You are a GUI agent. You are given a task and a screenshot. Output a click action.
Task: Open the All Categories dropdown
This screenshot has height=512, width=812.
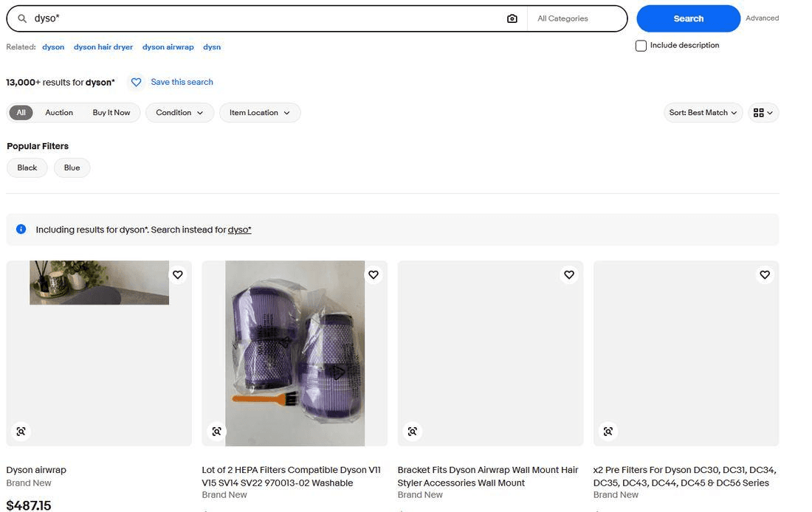click(577, 18)
